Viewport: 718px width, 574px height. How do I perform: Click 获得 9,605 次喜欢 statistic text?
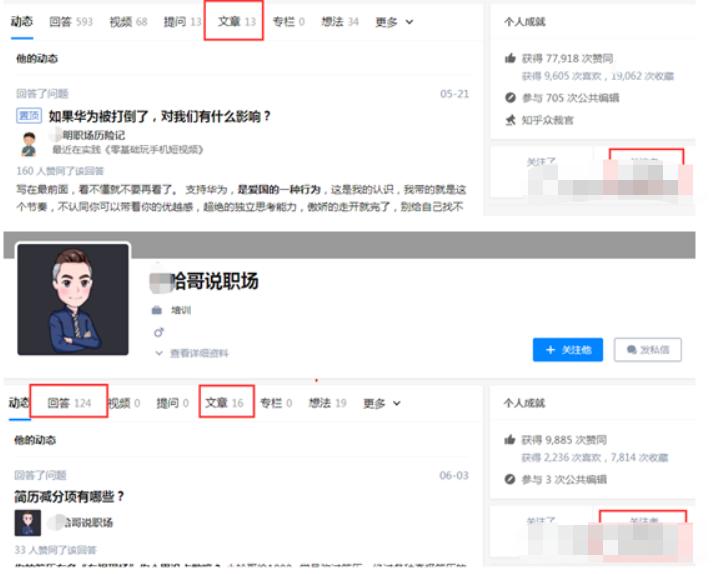[x=561, y=76]
